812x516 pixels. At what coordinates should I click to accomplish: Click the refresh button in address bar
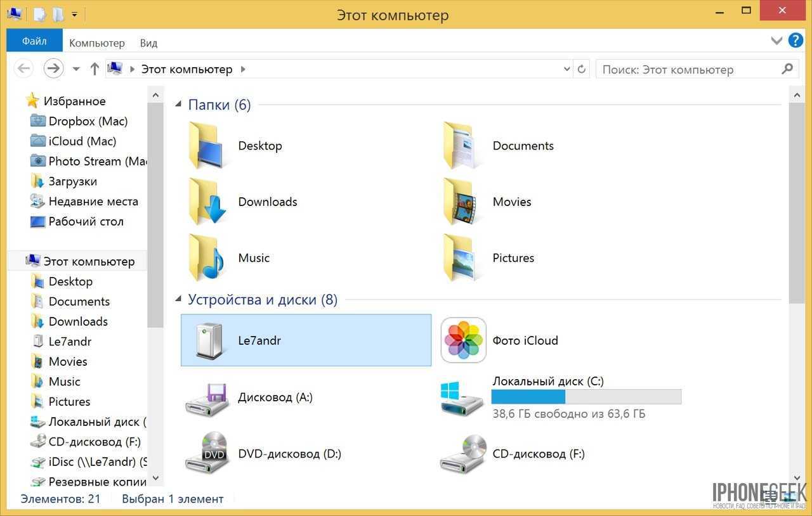point(582,69)
